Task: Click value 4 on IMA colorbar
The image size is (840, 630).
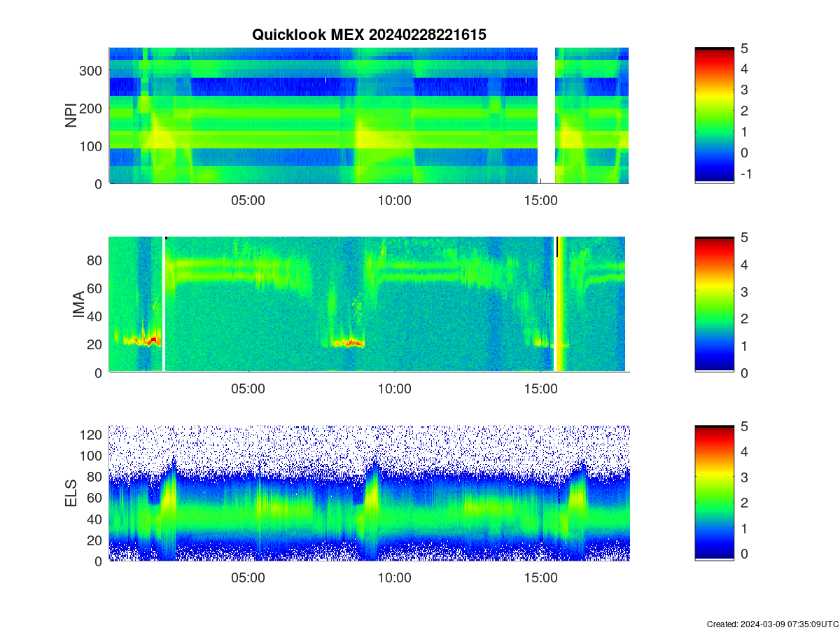Action: [744, 264]
